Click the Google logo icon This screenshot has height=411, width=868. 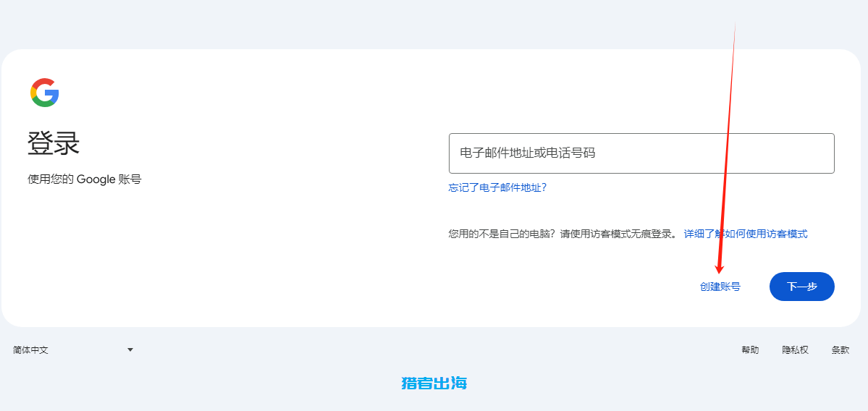(45, 93)
